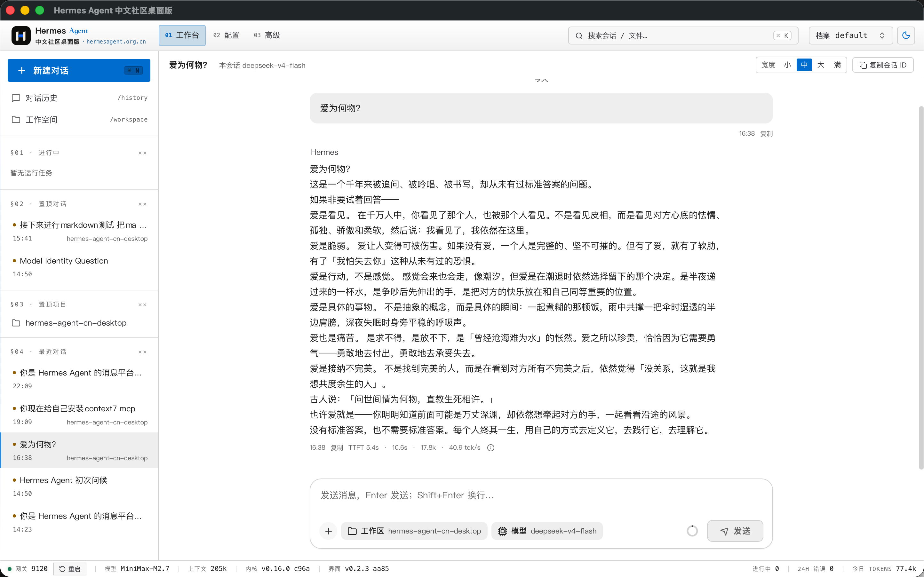Open the 档案 default profile dropdown

pyautogui.click(x=850, y=36)
